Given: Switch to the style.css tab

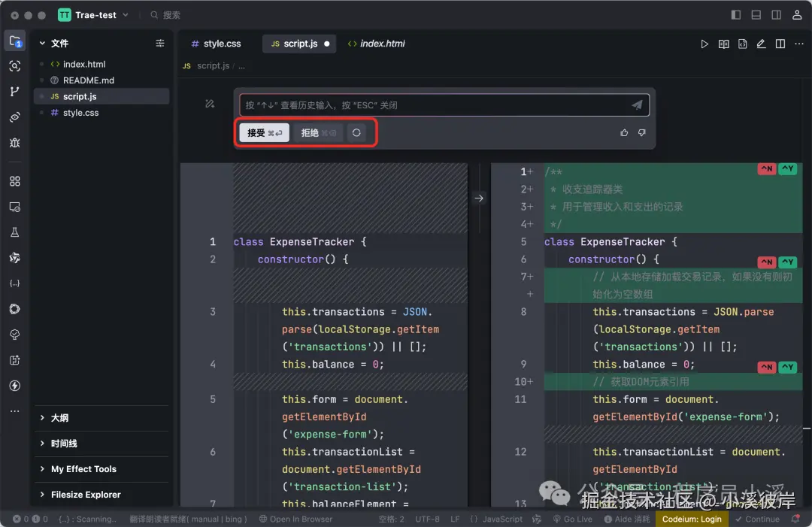Looking at the screenshot, I should 217,44.
